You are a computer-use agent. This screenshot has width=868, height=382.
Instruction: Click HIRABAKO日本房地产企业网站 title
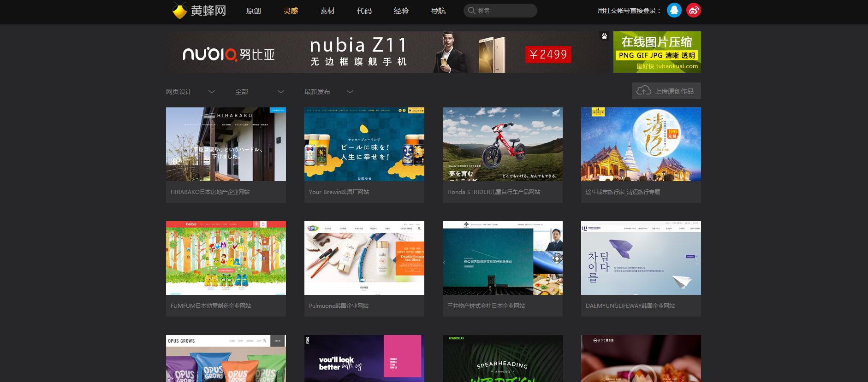click(210, 192)
